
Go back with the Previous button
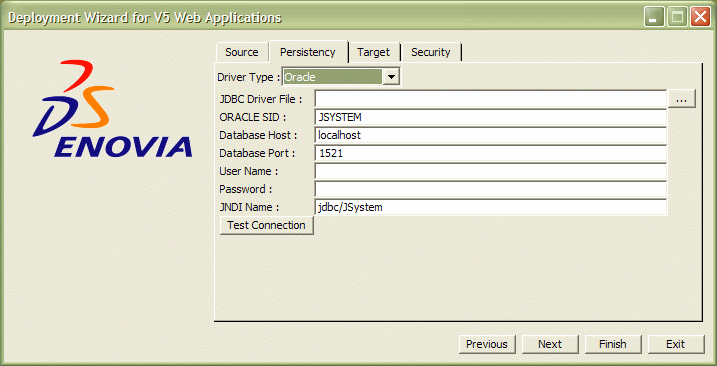point(487,344)
